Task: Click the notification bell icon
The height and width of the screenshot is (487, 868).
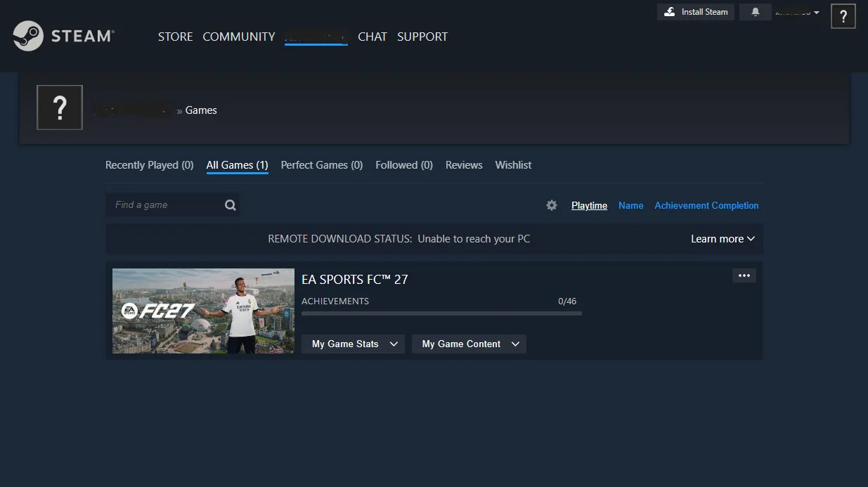Action: click(x=756, y=12)
